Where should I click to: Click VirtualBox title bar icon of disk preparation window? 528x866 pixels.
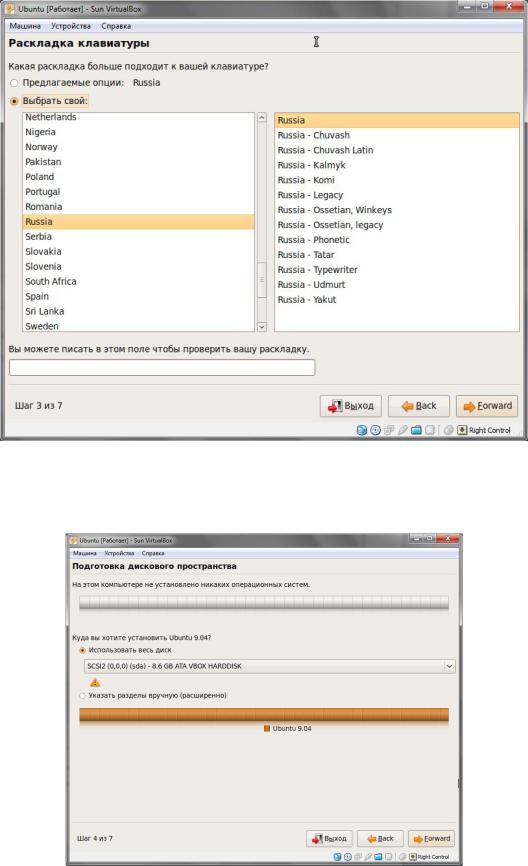(x=73, y=540)
